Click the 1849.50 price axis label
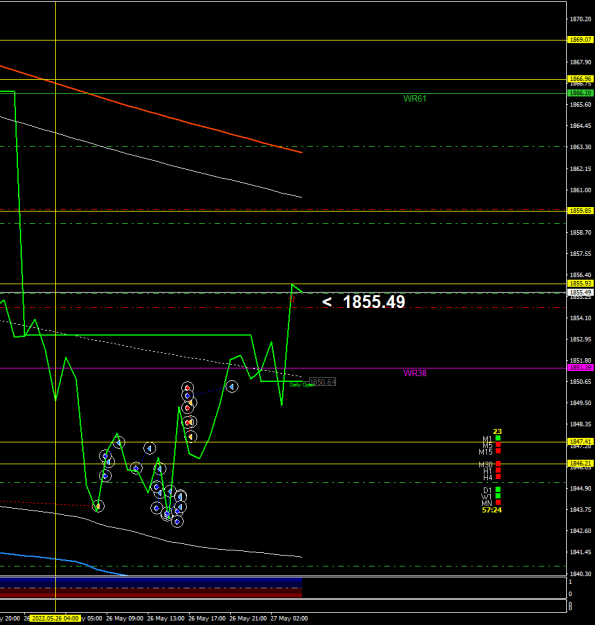This screenshot has width=595, height=625. pos(580,403)
